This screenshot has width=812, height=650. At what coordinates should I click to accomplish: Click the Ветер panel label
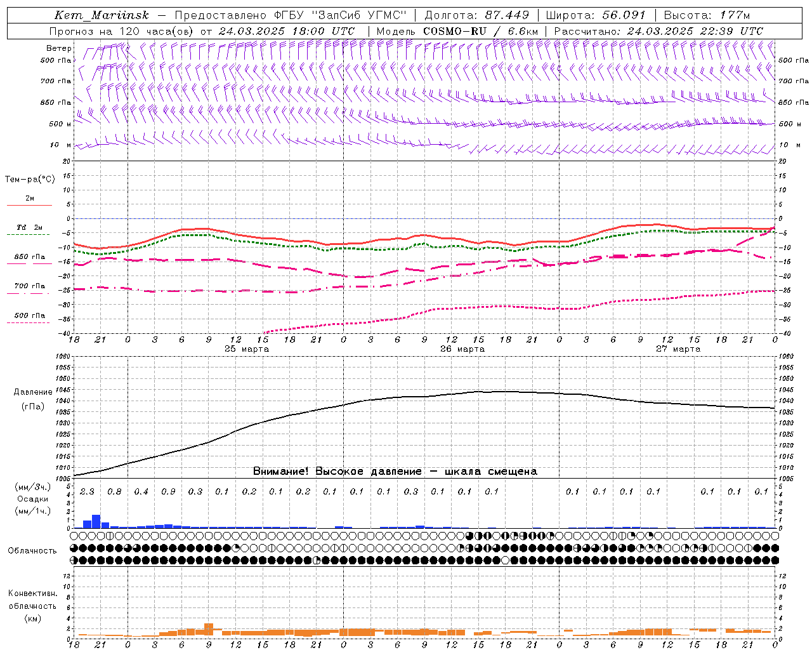tap(59, 48)
